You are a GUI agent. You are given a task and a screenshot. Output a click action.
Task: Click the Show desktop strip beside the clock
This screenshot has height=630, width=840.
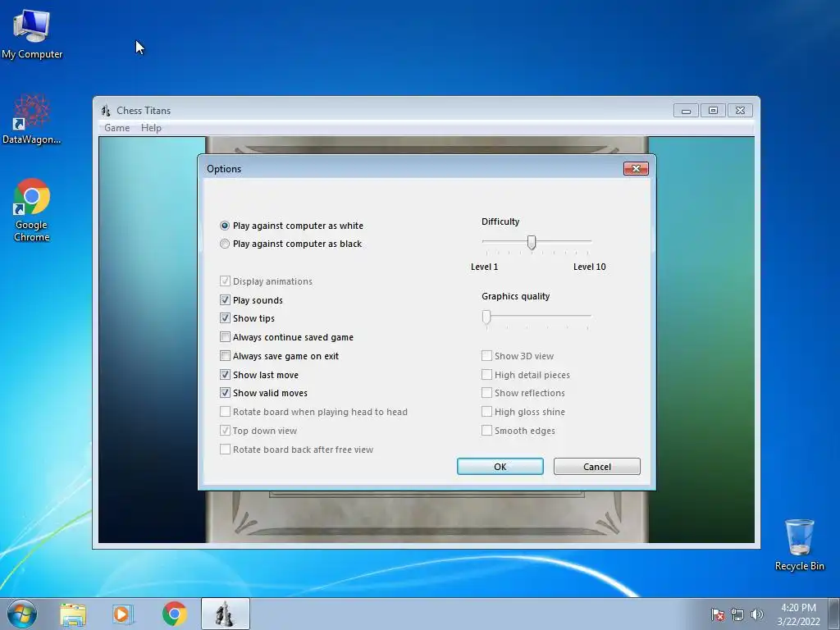tap(833, 614)
